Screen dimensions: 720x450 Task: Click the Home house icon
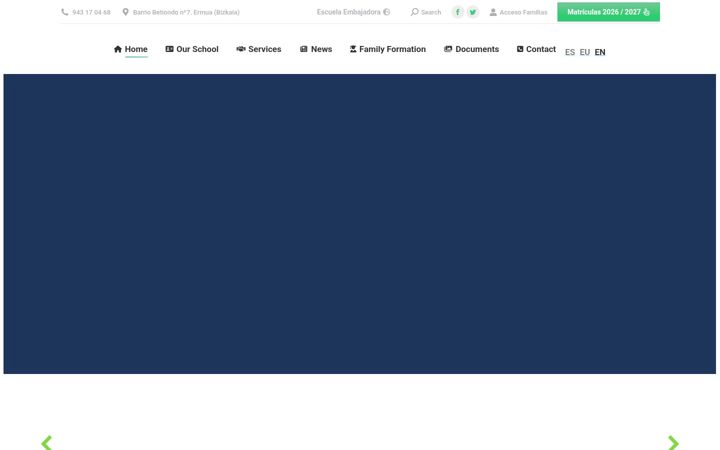[x=118, y=49]
